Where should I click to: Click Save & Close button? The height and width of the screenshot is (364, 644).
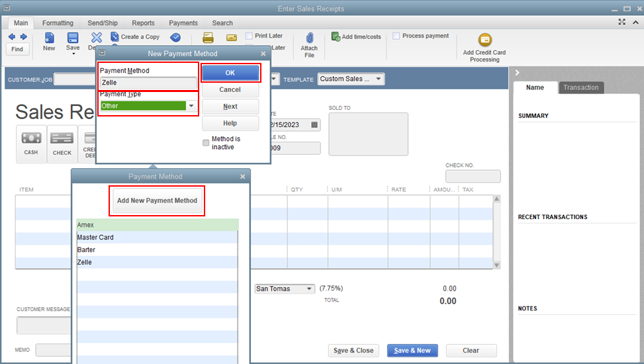point(353,351)
